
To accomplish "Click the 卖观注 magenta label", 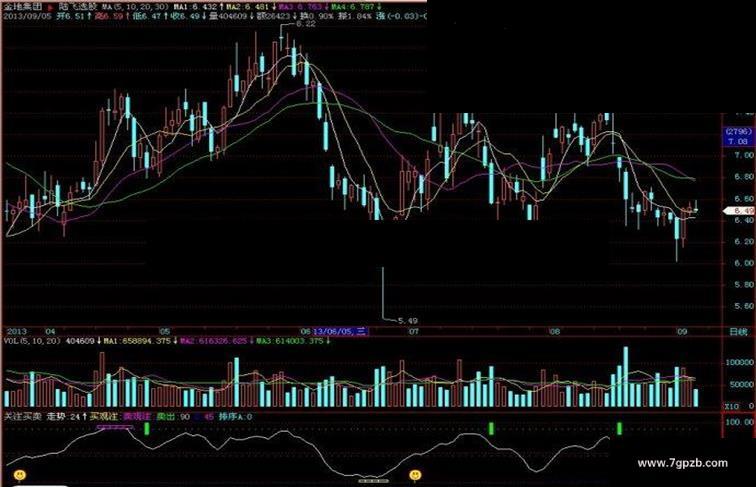I will point(137,416).
